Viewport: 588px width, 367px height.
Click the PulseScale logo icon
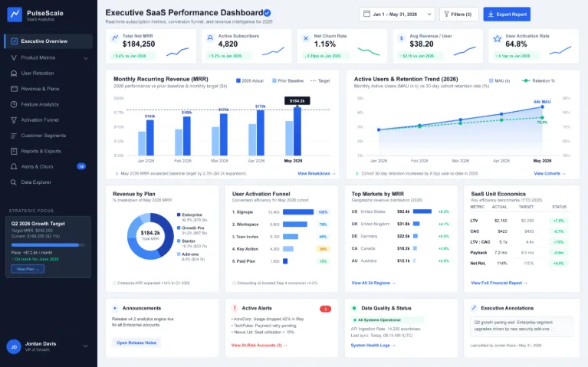pos(15,15)
